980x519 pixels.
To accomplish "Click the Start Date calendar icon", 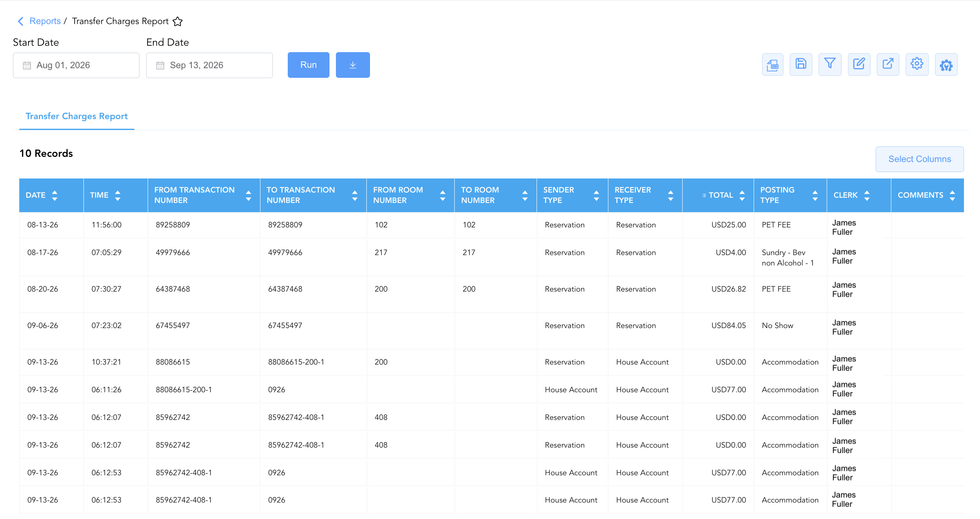I will 27,65.
